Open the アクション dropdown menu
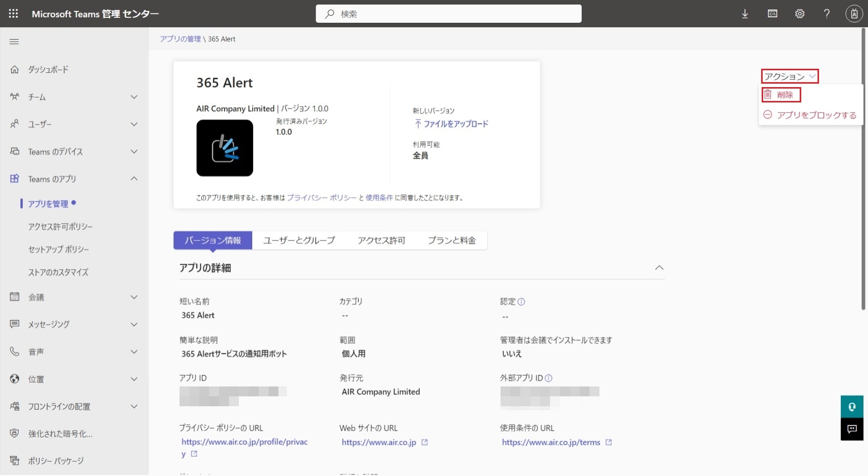This screenshot has height=476, width=868. tap(789, 76)
